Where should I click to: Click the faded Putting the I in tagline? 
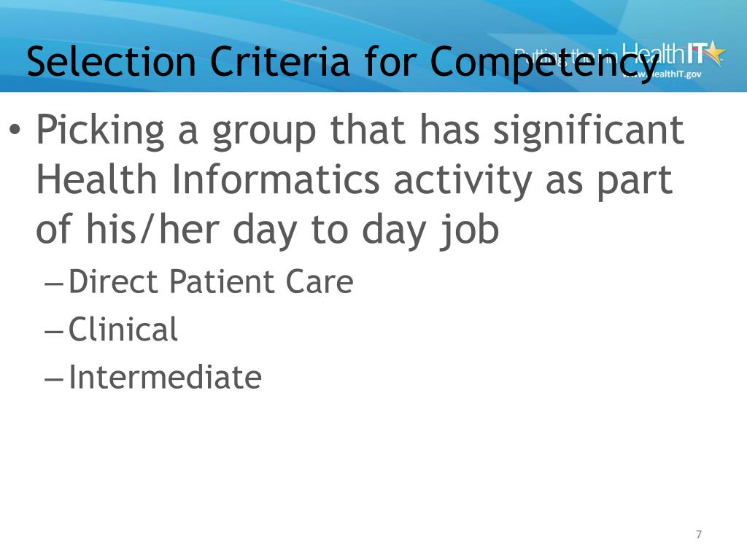[x=567, y=56]
